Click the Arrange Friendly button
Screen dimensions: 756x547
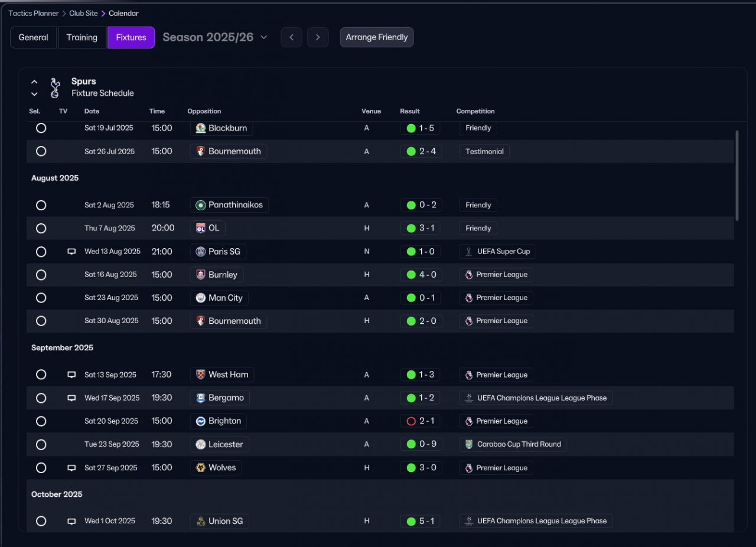[377, 37]
